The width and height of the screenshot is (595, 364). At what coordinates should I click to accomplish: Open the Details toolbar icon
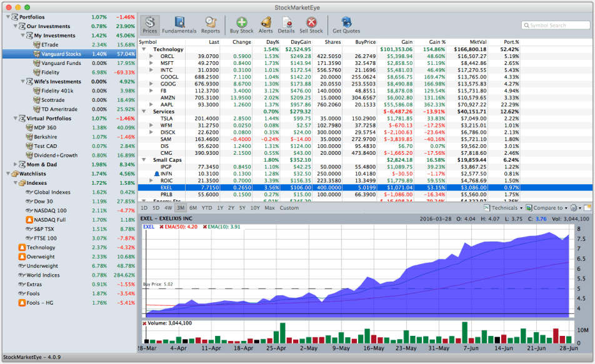[287, 22]
